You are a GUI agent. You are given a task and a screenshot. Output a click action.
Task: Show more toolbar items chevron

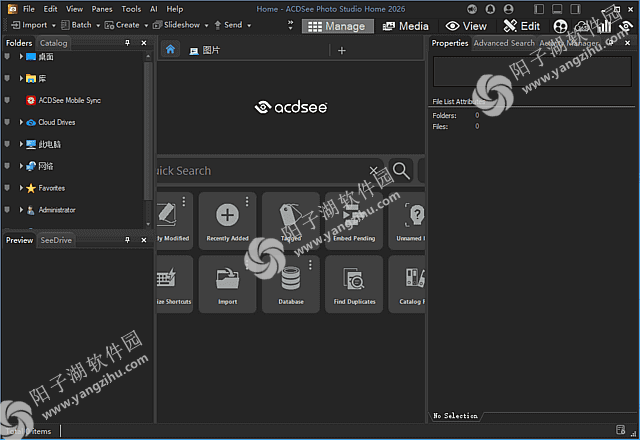[290, 25]
